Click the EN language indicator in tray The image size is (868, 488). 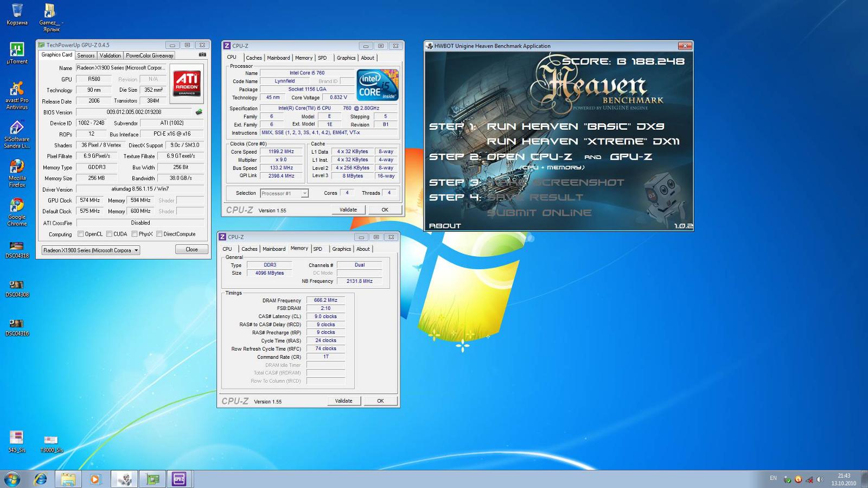(773, 478)
